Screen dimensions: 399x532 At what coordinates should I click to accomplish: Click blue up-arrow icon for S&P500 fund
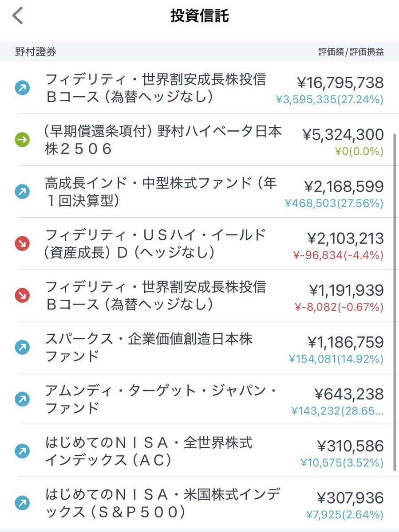22,503
